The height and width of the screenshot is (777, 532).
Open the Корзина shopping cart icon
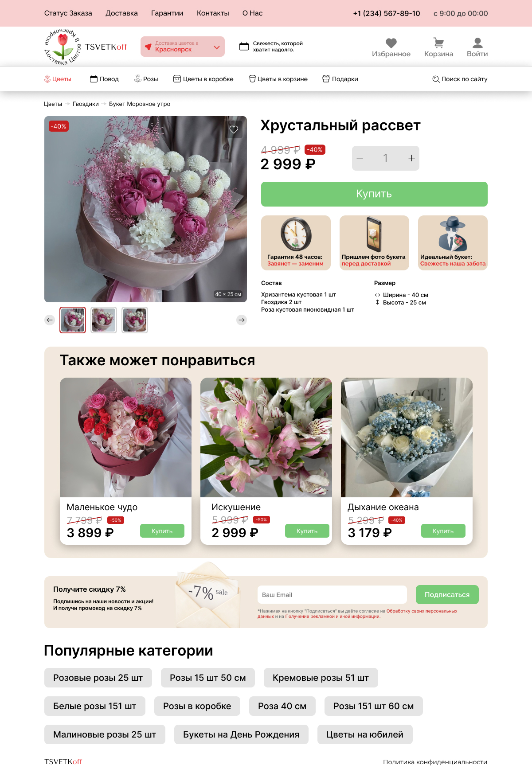click(438, 43)
